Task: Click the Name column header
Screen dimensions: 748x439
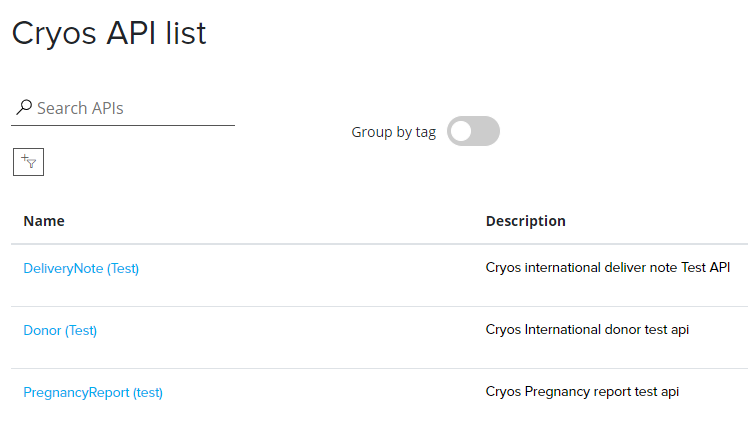Action: point(44,221)
